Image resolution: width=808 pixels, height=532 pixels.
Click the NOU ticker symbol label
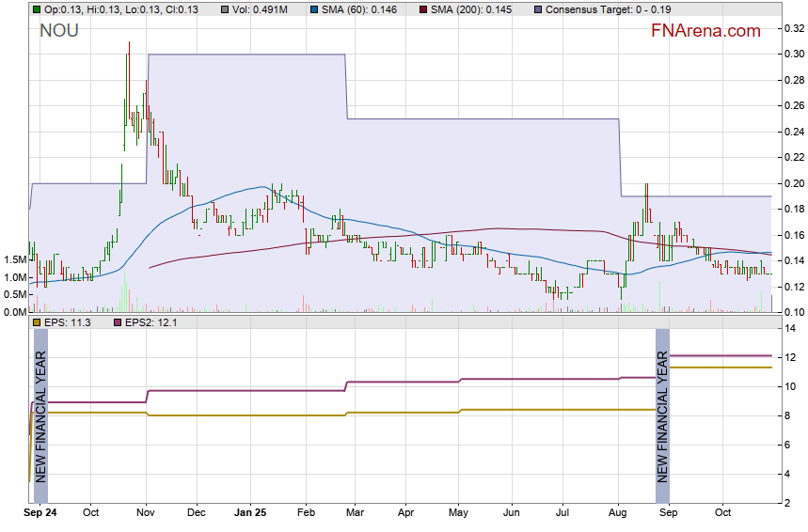tap(58, 31)
